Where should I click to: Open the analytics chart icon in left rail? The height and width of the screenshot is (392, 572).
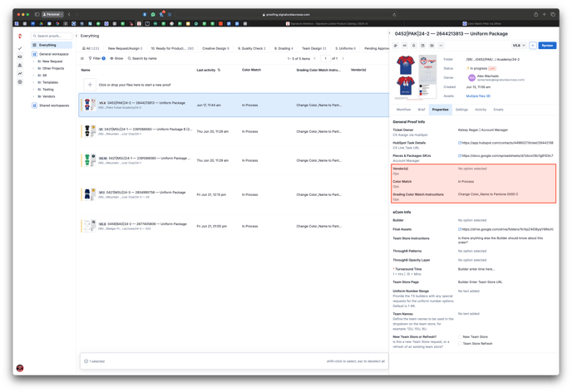tap(21, 74)
